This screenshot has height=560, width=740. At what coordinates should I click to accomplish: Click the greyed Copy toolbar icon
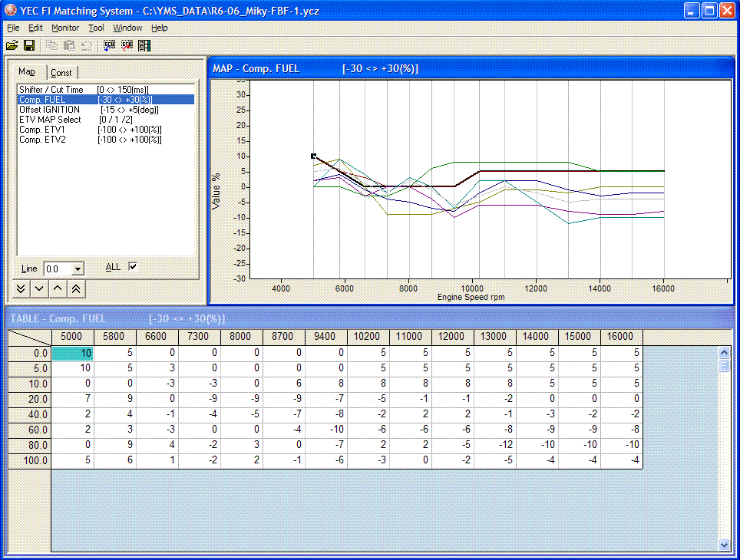point(51,46)
